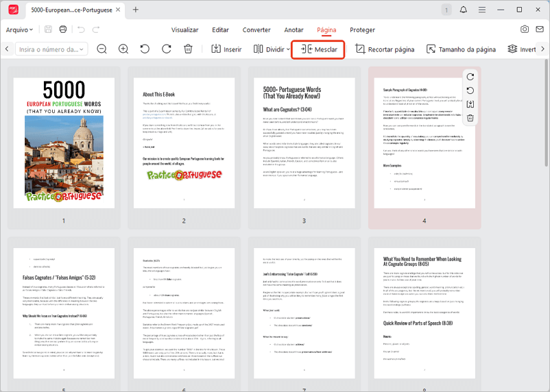Click the Mesclar button
550x392 pixels.
(318, 49)
